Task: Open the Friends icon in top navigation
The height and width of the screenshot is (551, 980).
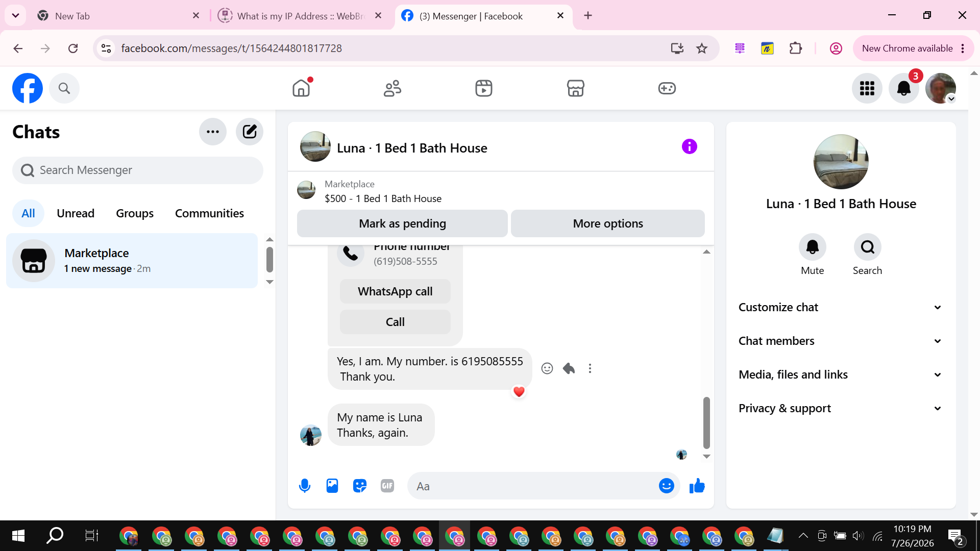Action: pyautogui.click(x=393, y=88)
